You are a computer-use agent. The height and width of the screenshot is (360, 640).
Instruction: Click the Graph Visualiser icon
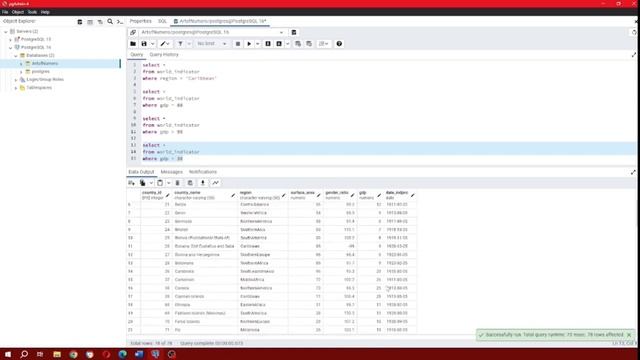tap(215, 183)
